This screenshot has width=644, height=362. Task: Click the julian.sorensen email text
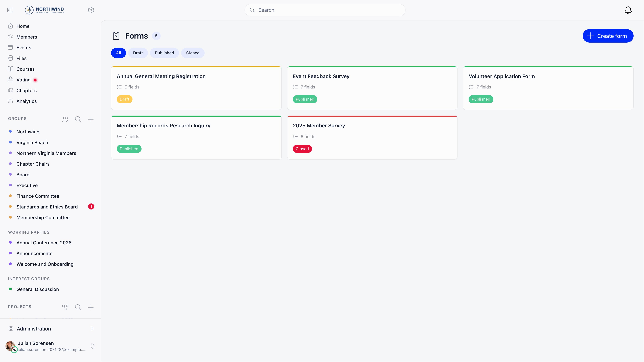[51, 349]
